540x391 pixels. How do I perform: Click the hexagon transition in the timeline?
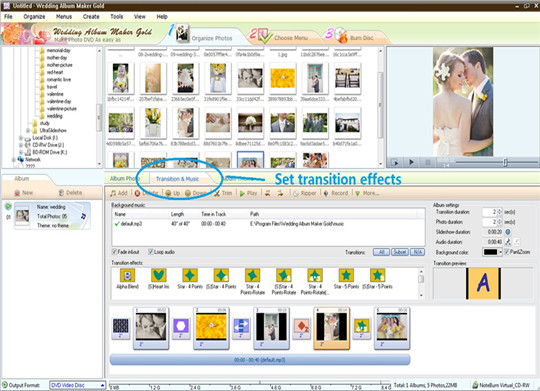coord(181,328)
